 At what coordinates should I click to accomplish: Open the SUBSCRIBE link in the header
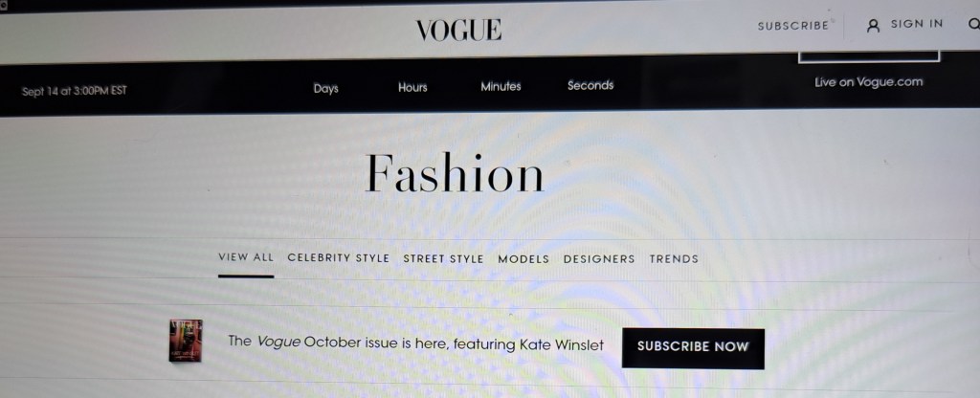click(793, 26)
